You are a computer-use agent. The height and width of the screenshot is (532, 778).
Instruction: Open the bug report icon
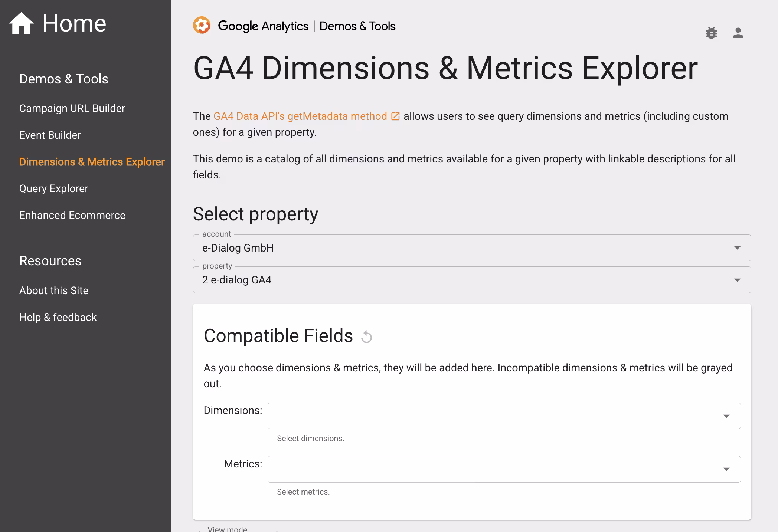click(x=711, y=33)
